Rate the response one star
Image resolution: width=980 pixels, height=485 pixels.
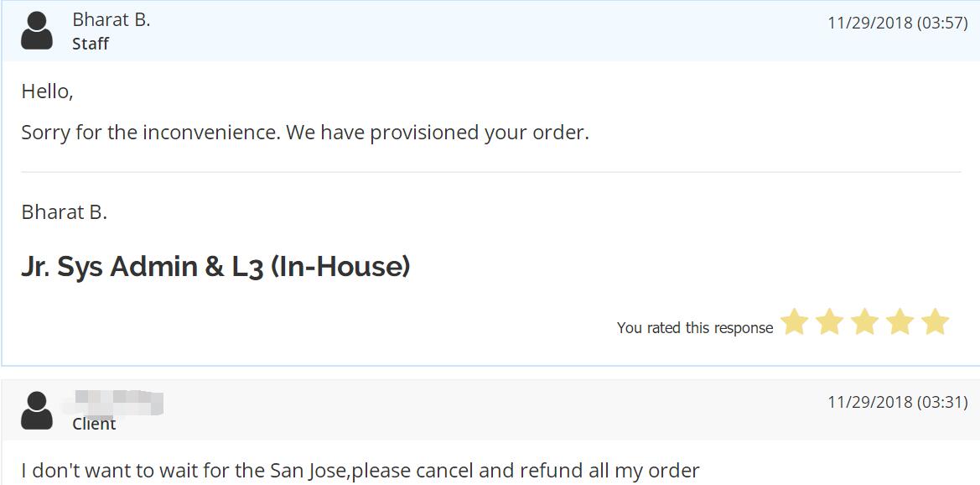tap(794, 322)
